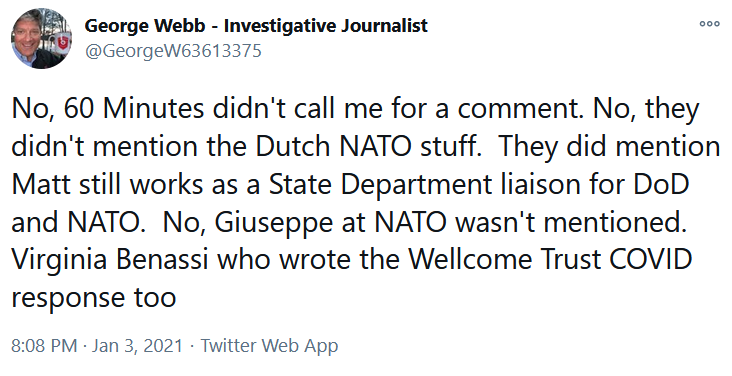Click "State Department" in tweet text
This screenshot has height=376, width=732.
click(380, 185)
